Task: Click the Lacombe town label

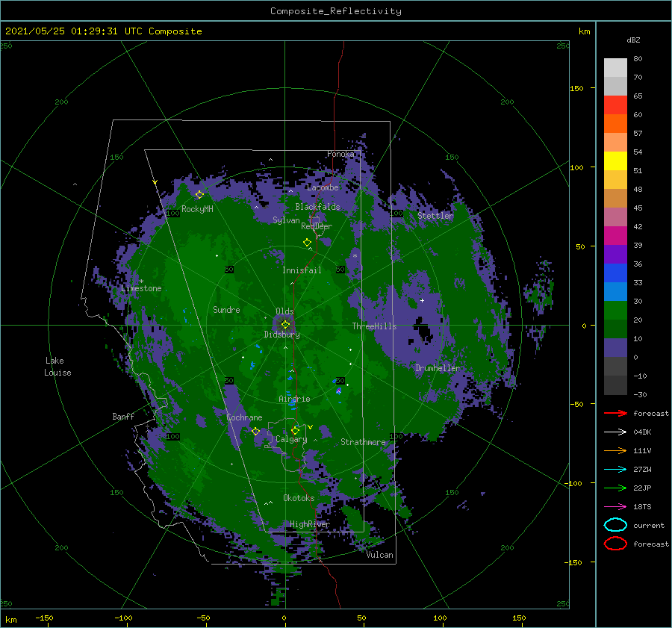Action: 323,187
